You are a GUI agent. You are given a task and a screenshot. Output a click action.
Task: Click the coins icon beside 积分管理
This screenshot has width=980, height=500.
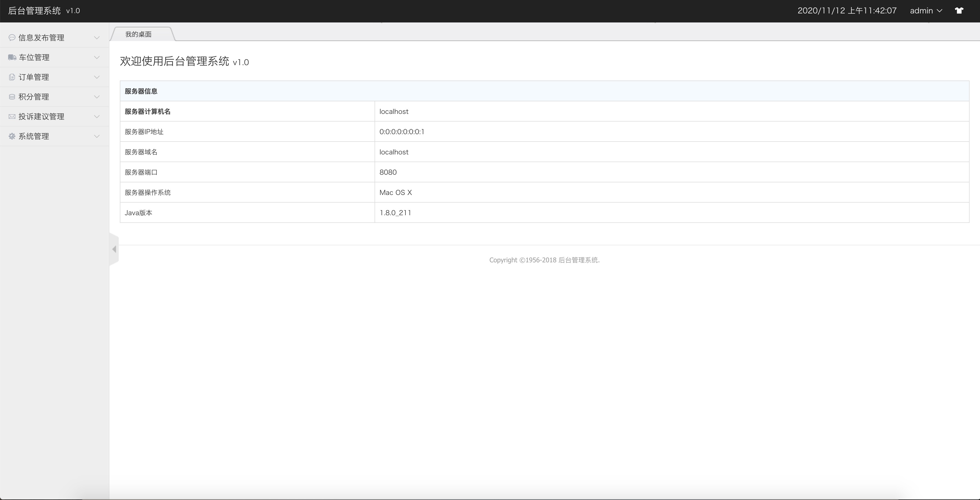coord(12,97)
